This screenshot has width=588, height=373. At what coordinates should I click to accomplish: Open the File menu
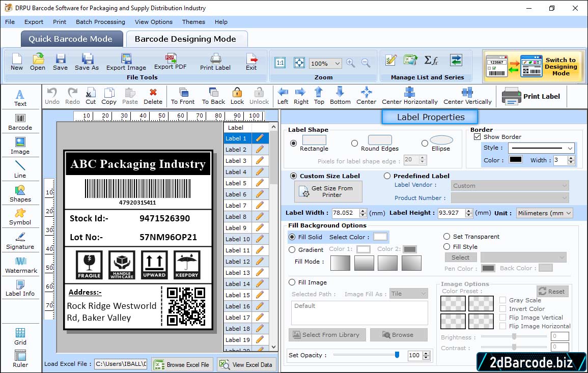pos(10,22)
